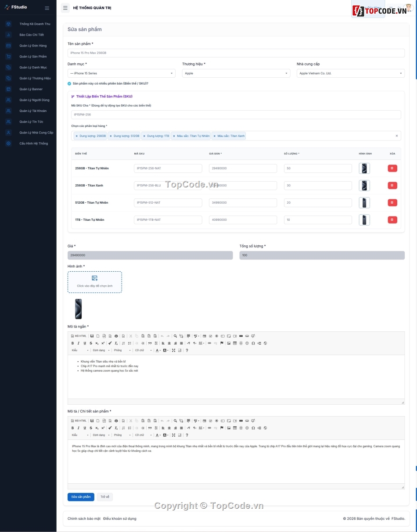This screenshot has height=532, width=417.
Task: Insert table in the short description editor
Action: pos(235,343)
